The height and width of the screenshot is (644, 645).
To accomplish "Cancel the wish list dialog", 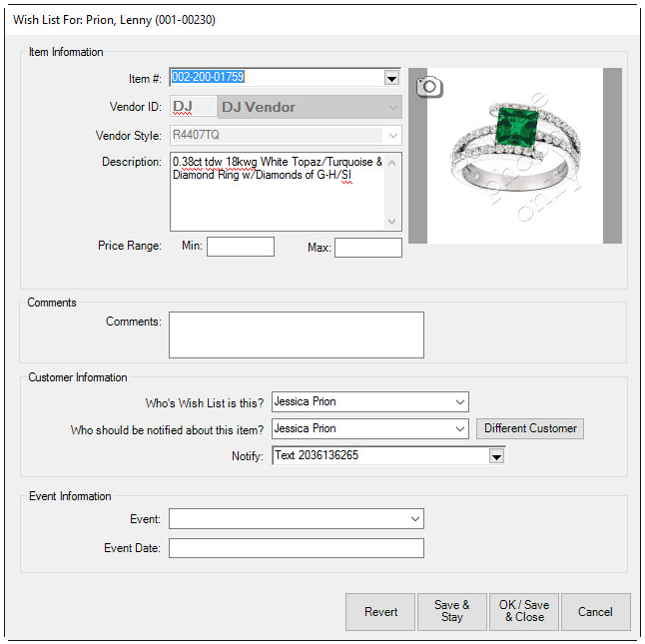I will pos(595,612).
